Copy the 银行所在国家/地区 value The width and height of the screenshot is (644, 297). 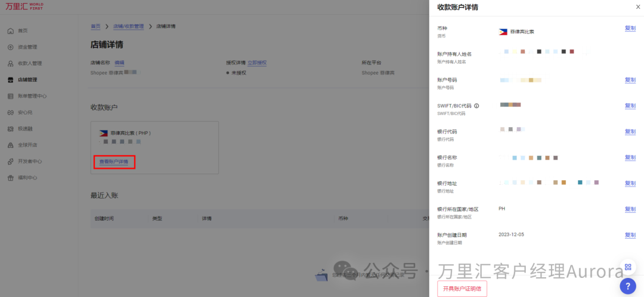(630, 209)
